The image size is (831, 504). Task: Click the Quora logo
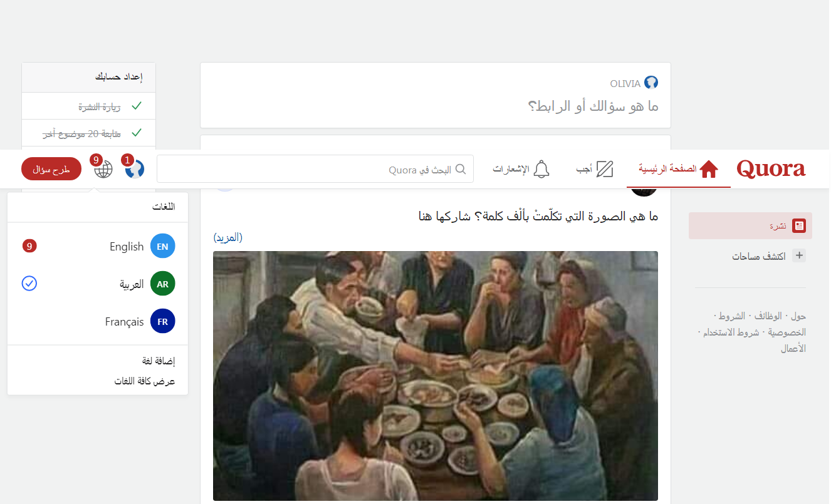(771, 169)
